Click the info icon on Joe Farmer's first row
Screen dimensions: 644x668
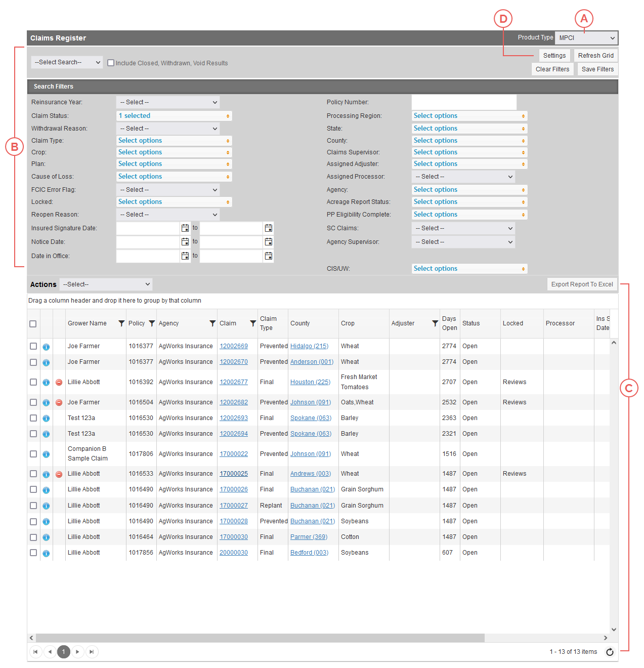tap(46, 346)
